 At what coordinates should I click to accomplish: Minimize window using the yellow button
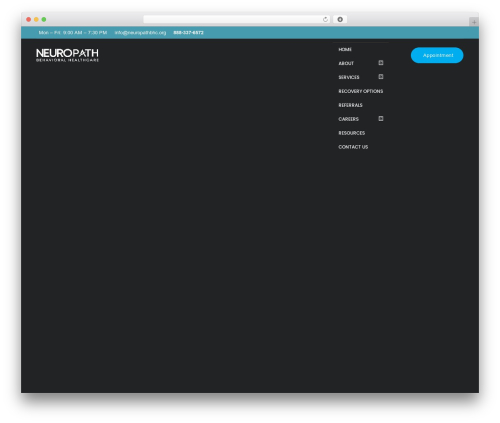pos(36,19)
